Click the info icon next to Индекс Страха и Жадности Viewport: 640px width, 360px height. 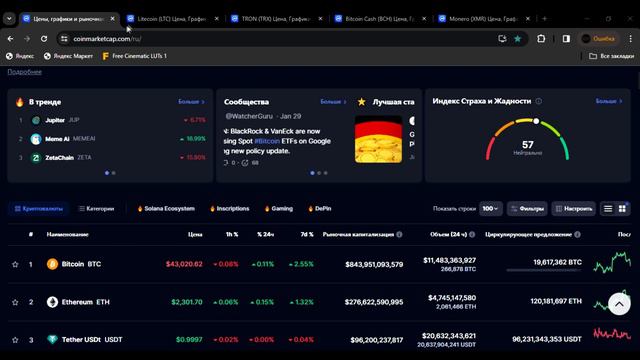[x=539, y=101]
